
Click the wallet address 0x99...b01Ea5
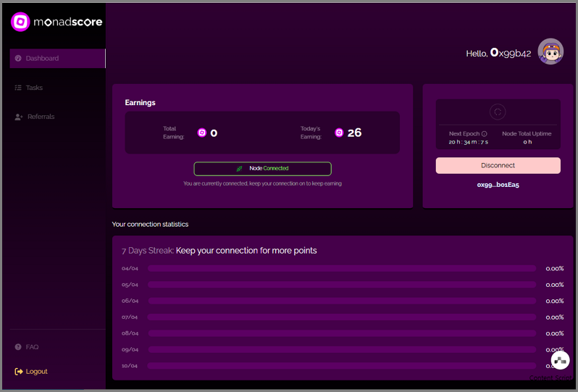(x=498, y=185)
